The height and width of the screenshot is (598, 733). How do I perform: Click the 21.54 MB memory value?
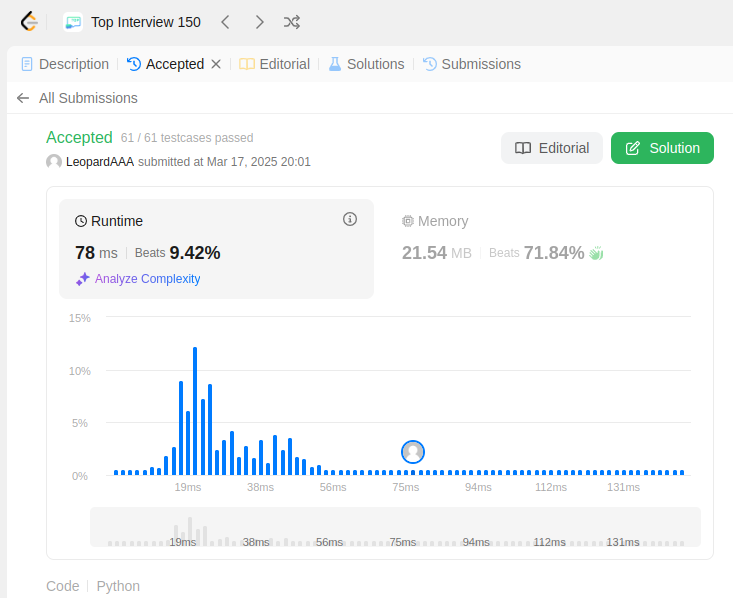[x=437, y=253]
